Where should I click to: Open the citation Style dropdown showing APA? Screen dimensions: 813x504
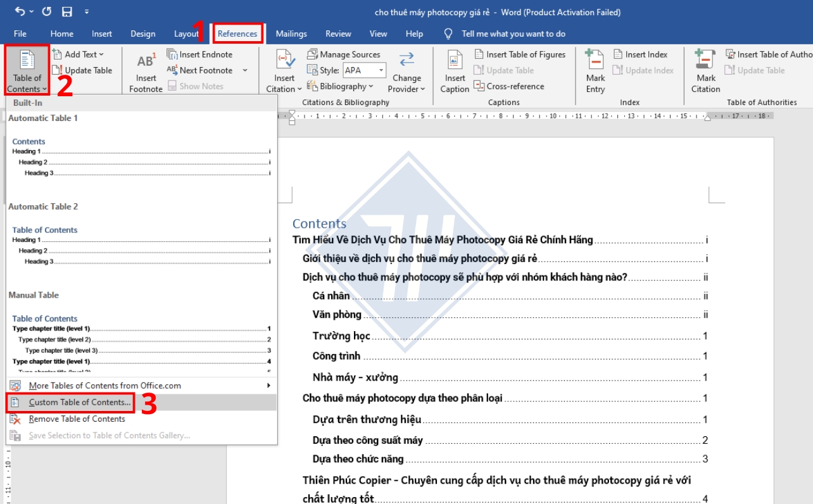tap(364, 70)
